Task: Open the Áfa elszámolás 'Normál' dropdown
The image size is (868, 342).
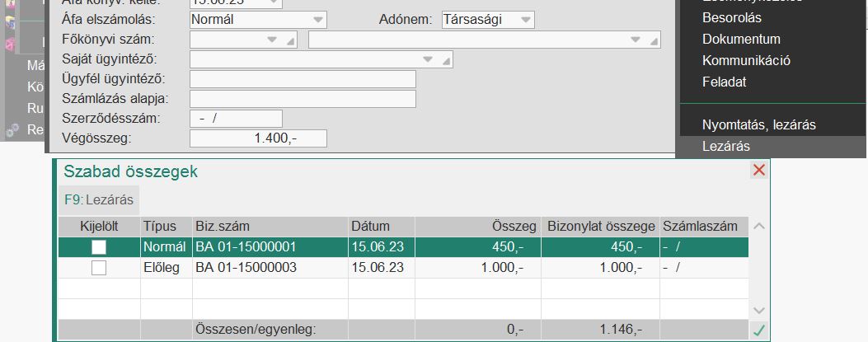Action: pyautogui.click(x=317, y=20)
